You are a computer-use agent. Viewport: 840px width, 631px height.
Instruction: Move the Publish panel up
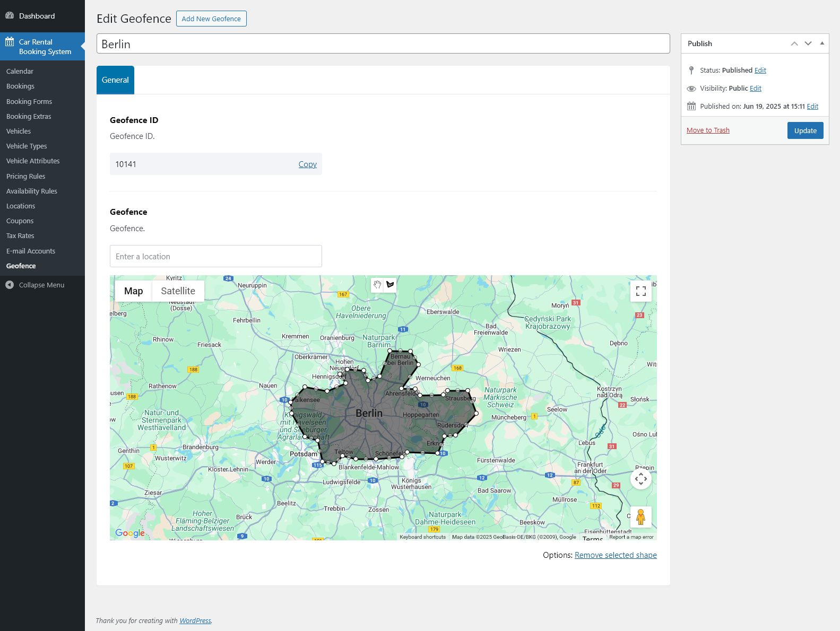[794, 43]
